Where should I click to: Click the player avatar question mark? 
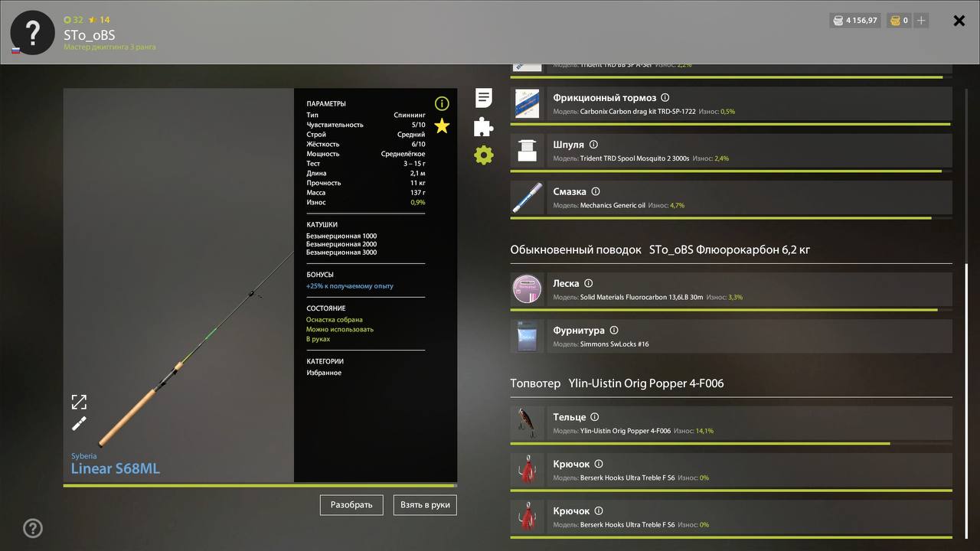33,33
